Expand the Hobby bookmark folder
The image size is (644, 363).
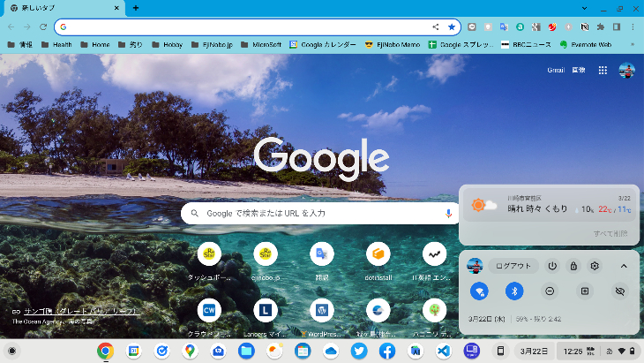pos(167,44)
